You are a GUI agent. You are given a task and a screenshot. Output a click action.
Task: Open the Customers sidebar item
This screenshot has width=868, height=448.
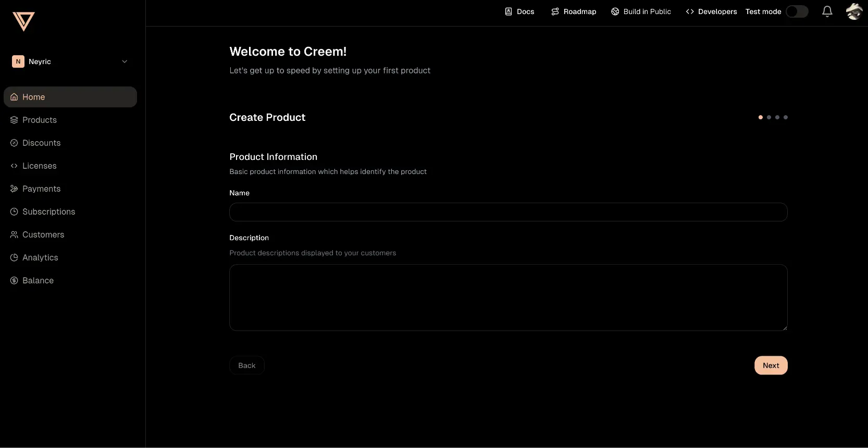point(43,234)
